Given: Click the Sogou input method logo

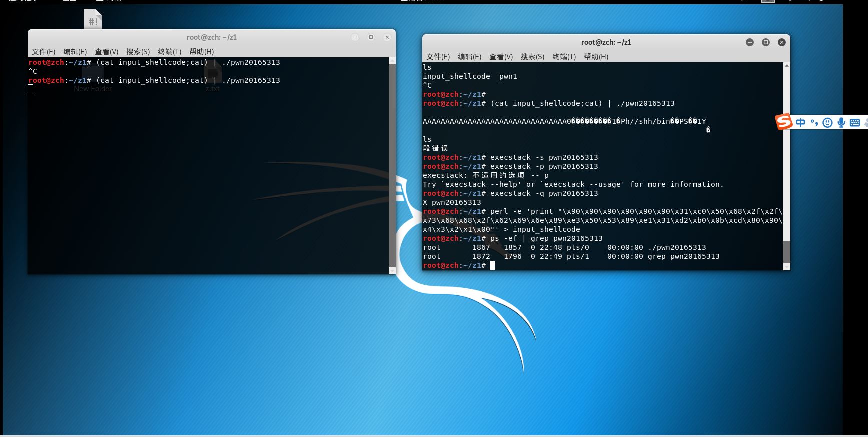Looking at the screenshot, I should [x=784, y=121].
